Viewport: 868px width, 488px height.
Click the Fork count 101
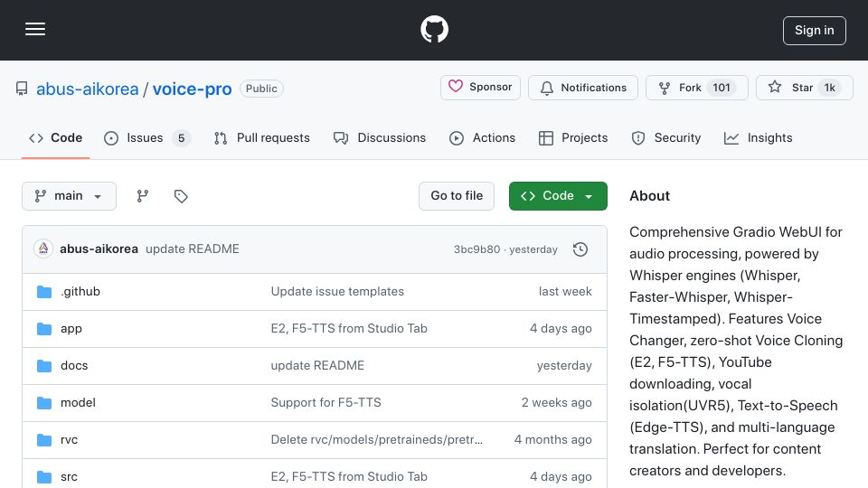click(x=722, y=88)
